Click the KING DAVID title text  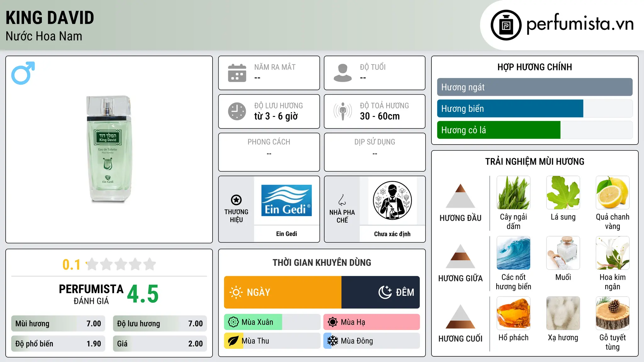pos(50,18)
